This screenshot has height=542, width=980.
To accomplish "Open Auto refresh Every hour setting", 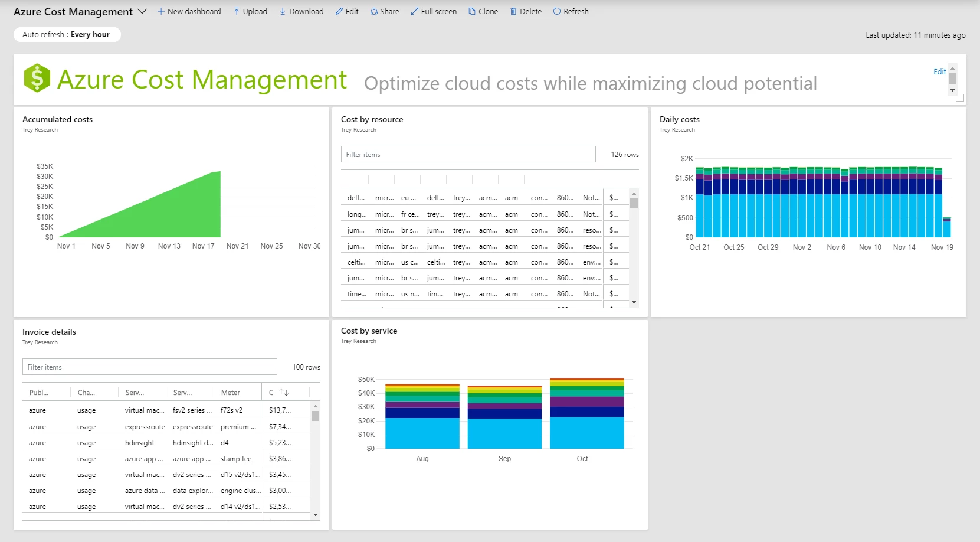I will [x=67, y=34].
